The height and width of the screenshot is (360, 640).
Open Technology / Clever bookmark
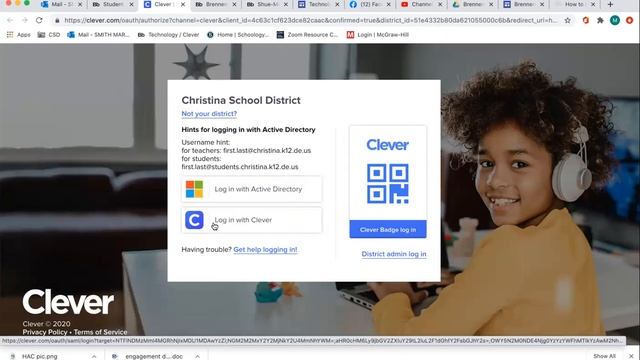pyautogui.click(x=168, y=35)
